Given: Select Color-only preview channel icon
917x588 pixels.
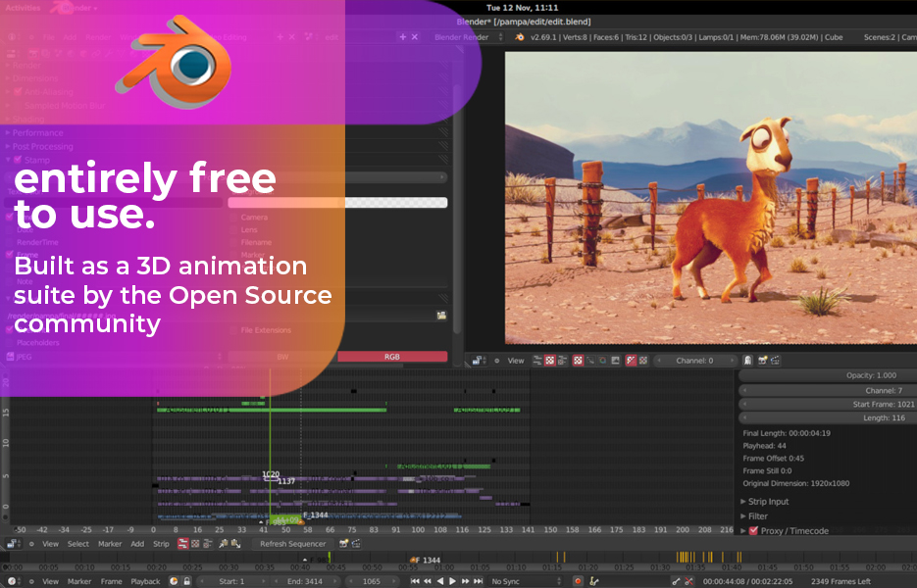Looking at the screenshot, I should tap(643, 361).
